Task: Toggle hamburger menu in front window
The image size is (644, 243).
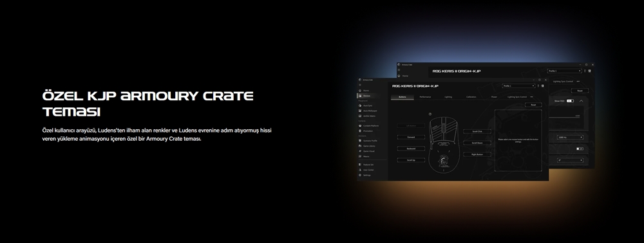Action: coord(360,85)
